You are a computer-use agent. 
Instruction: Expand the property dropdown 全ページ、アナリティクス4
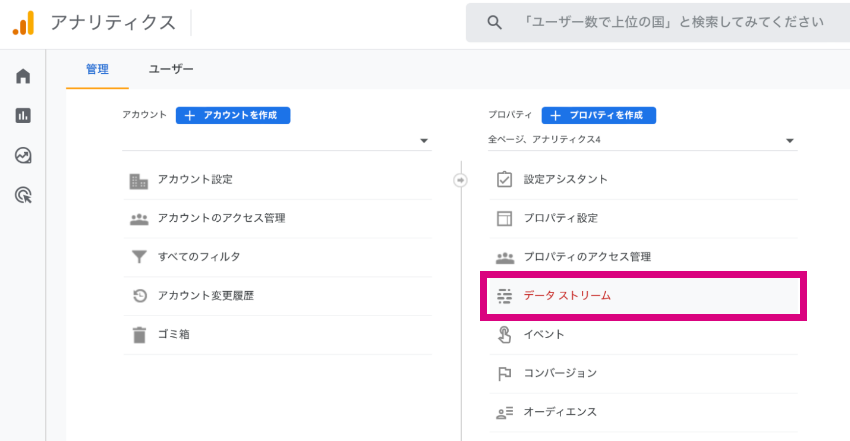point(642,140)
